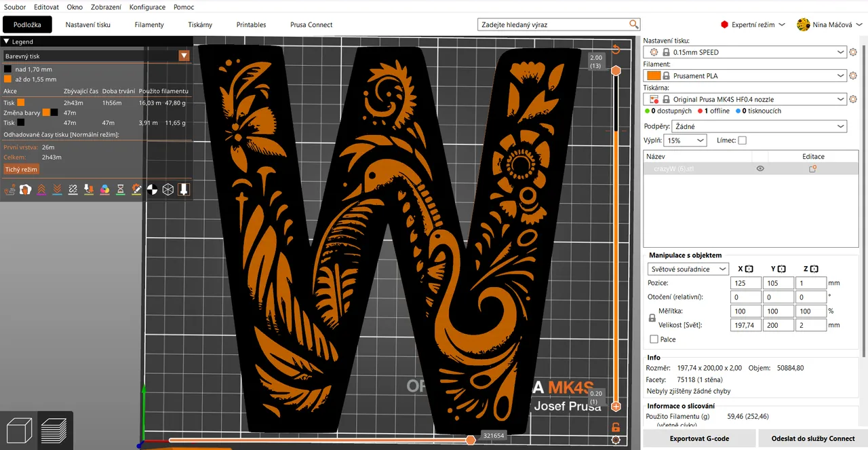Toggle shells wireframe cube icon
This screenshot has width=868, height=450.
(x=167, y=189)
